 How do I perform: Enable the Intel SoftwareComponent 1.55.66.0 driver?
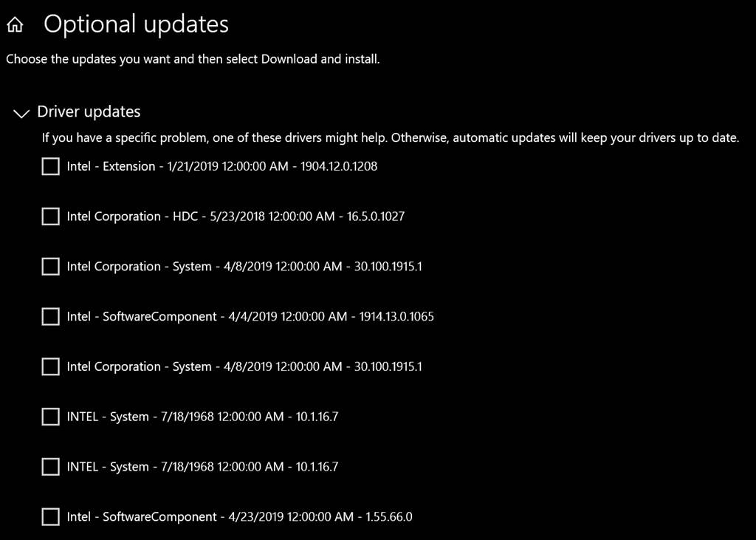pos(50,517)
